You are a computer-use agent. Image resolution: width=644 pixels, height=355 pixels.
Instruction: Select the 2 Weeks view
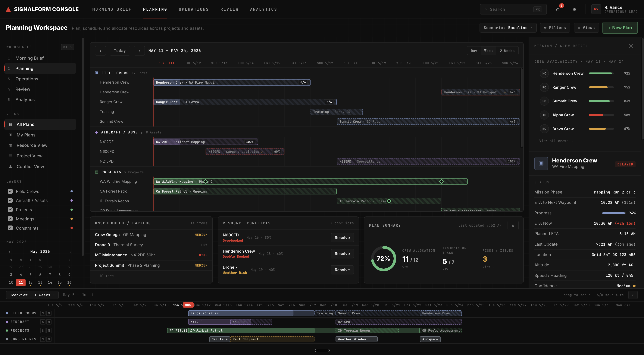(507, 51)
